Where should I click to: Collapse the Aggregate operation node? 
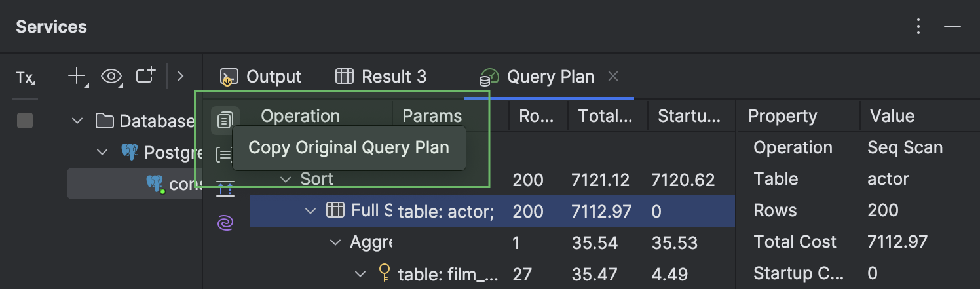click(335, 242)
